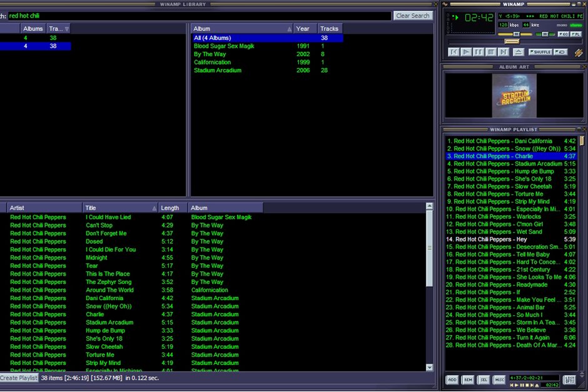Toggle the EQ equalizer window button
Image resolution: width=588 pixels, height=392 pixels.
[x=562, y=34]
